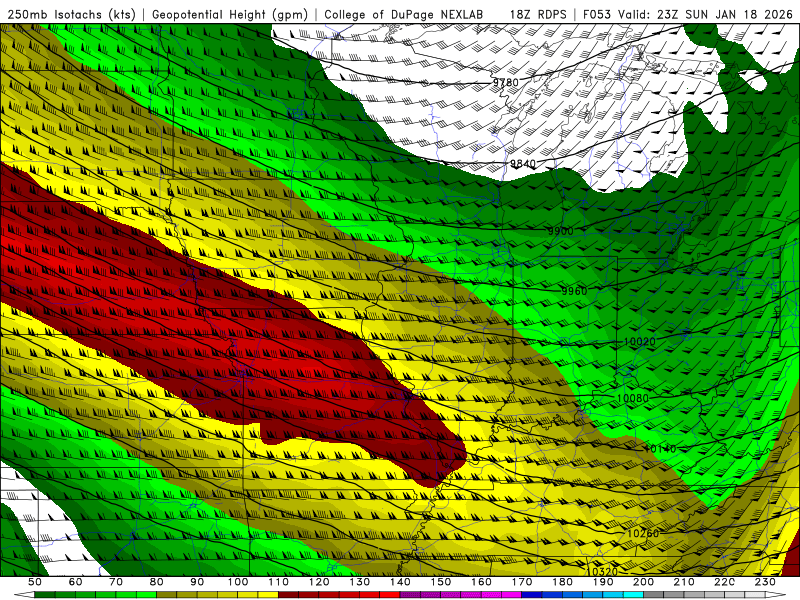Click the 10020 height contour label
This screenshot has height=600, width=800.
[640, 342]
